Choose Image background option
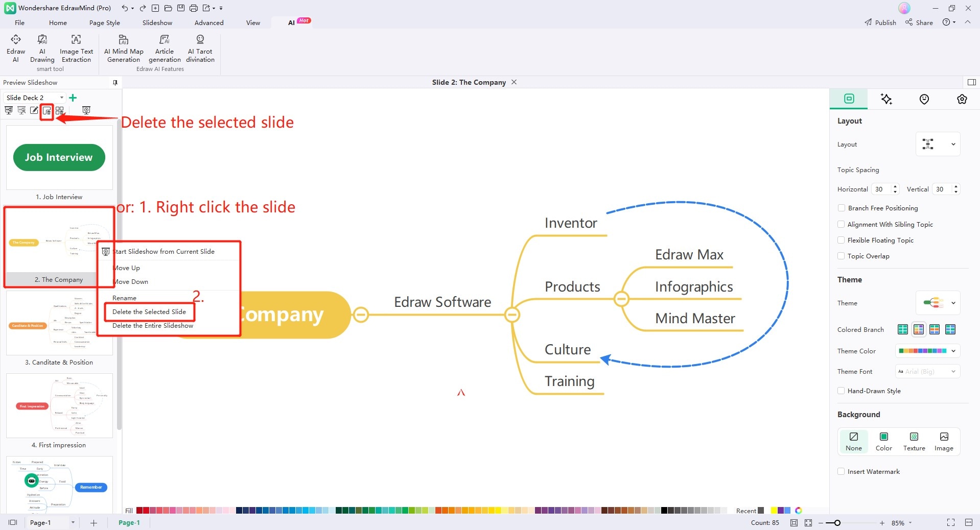980x530 pixels. [944, 441]
